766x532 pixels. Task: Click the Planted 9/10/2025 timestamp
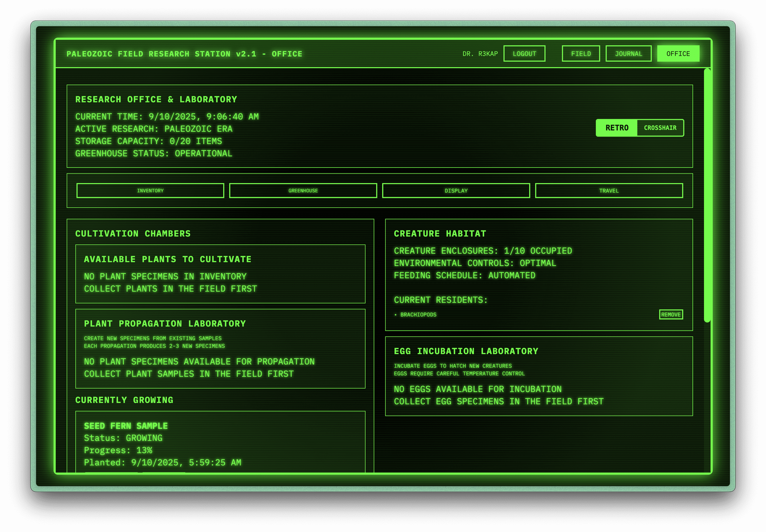(x=162, y=463)
